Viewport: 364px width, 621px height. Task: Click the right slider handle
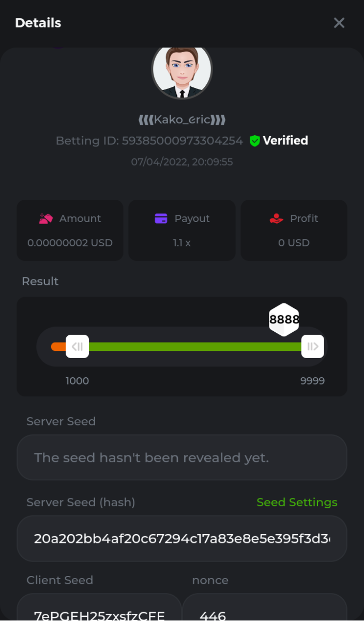click(313, 346)
